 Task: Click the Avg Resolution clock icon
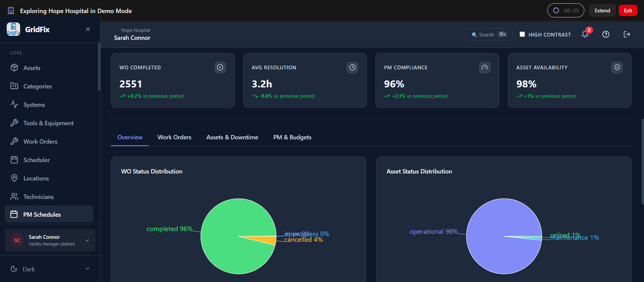[x=352, y=67]
